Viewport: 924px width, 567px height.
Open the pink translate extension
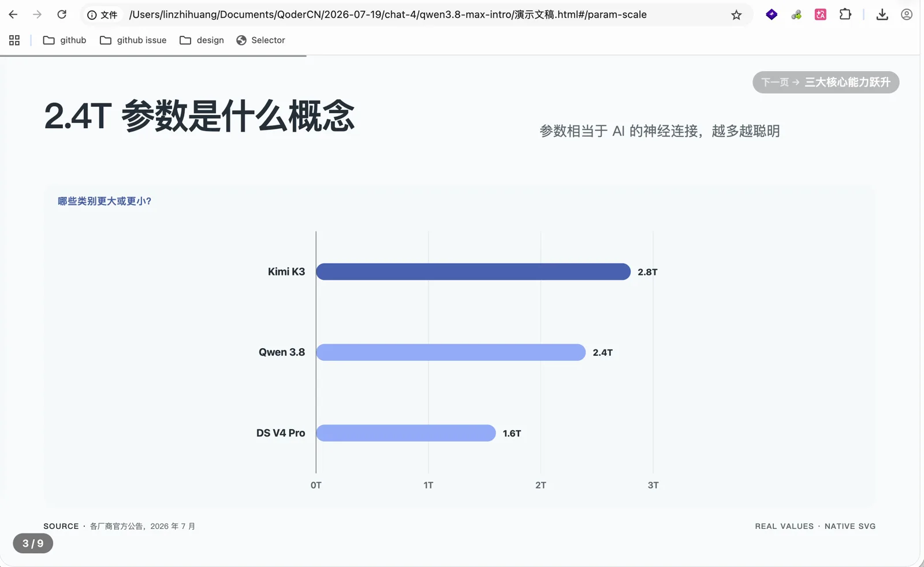pyautogui.click(x=821, y=15)
